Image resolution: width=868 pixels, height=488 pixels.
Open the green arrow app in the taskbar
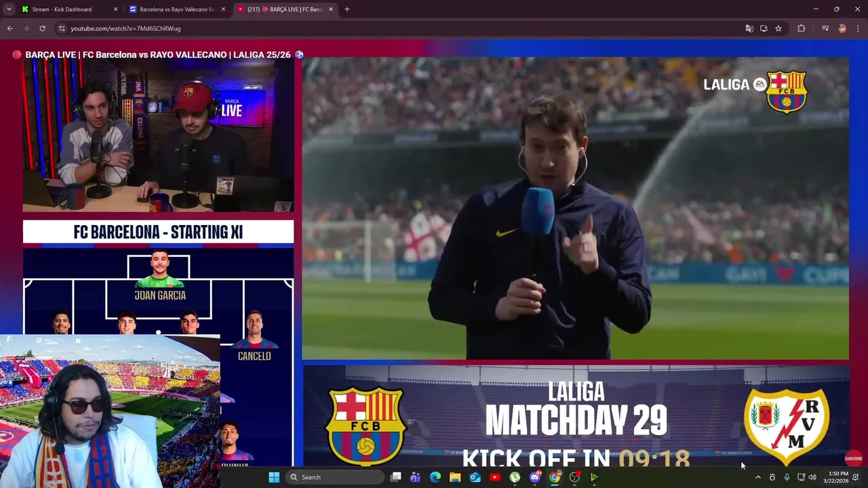click(595, 477)
